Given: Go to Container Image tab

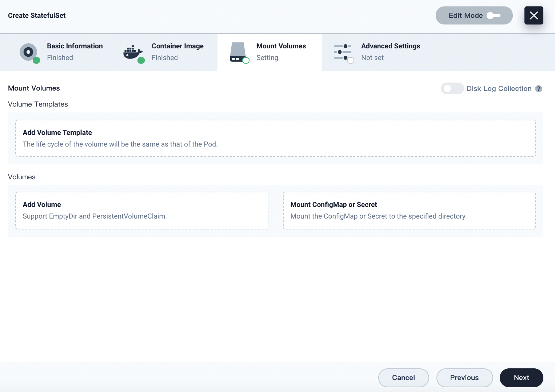Looking at the screenshot, I should click(165, 52).
